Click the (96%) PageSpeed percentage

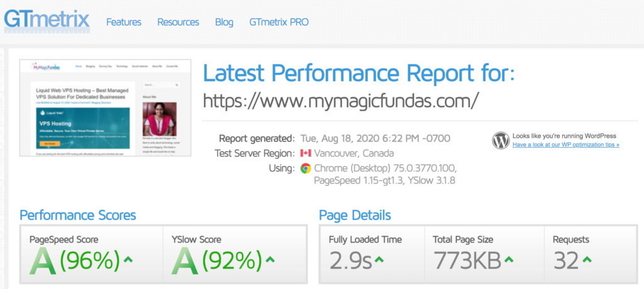(x=91, y=261)
